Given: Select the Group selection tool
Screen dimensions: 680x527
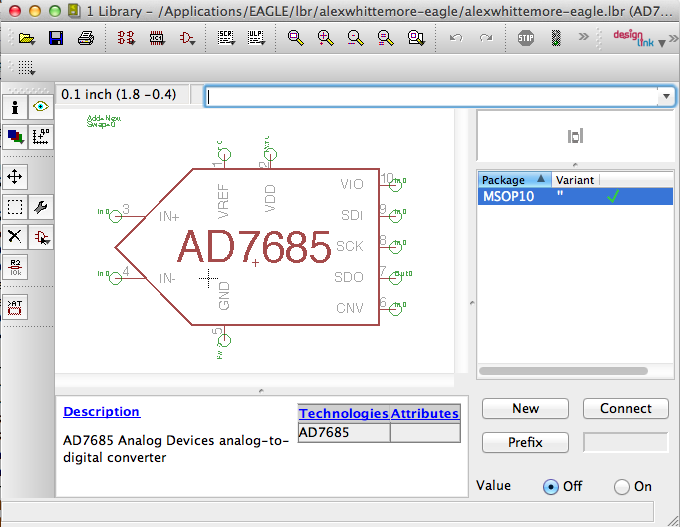Looking at the screenshot, I should [15, 207].
